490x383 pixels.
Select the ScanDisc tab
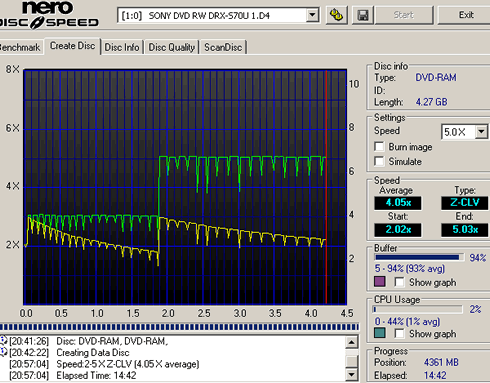(223, 47)
